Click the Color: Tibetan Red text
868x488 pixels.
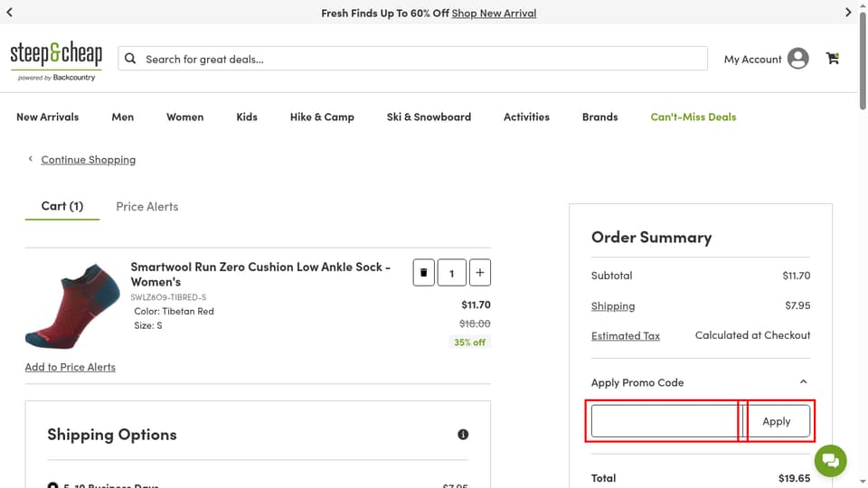coord(174,311)
